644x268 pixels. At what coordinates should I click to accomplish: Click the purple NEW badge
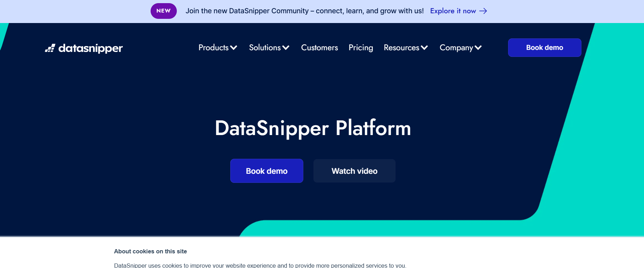click(x=164, y=11)
